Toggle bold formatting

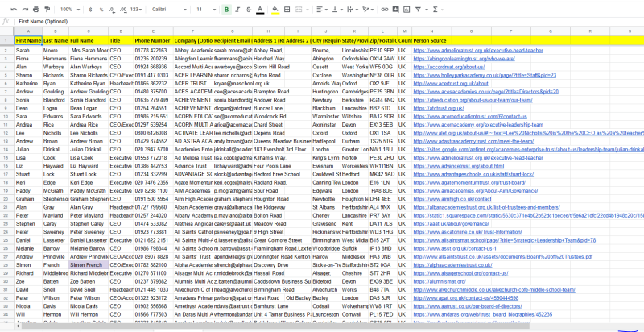[226, 10]
